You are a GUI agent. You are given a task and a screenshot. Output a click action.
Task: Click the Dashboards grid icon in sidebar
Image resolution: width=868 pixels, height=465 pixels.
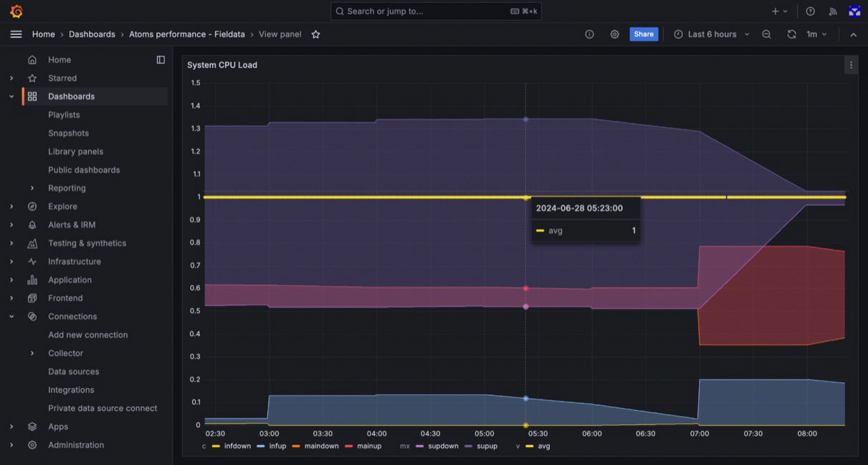[x=32, y=97]
